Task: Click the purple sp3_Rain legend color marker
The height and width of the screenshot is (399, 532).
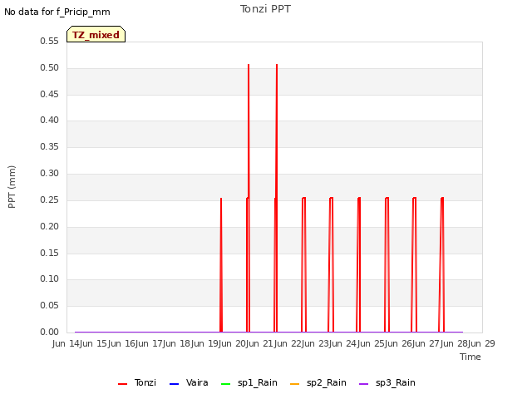Action: [x=363, y=384]
